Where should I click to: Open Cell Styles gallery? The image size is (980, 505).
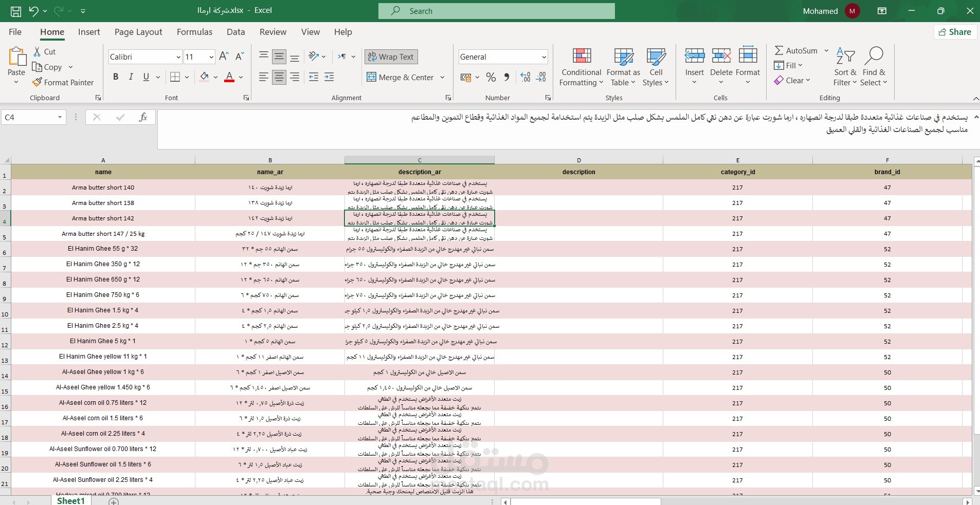pos(656,67)
